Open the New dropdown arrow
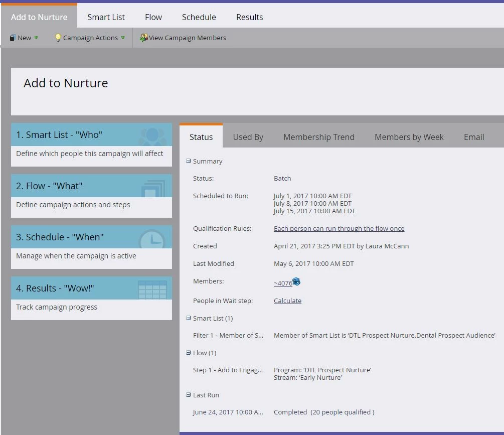Image resolution: width=504 pixels, height=435 pixels. point(36,38)
